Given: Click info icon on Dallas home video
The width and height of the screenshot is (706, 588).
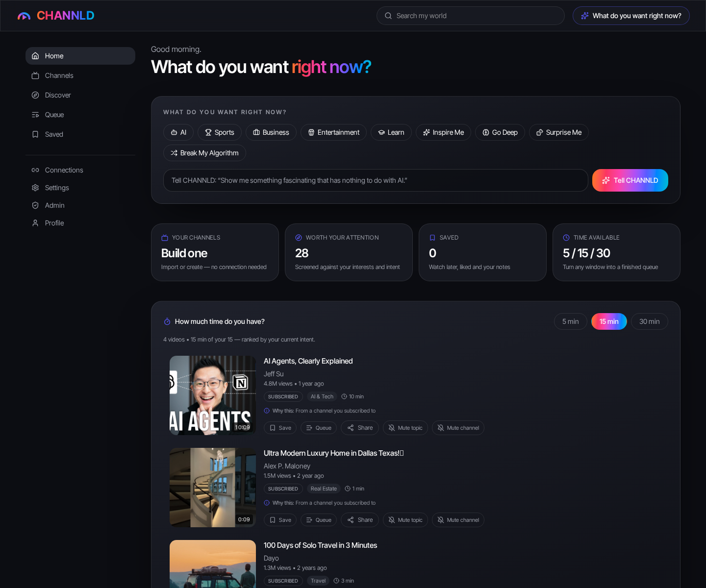Looking at the screenshot, I should [x=267, y=503].
